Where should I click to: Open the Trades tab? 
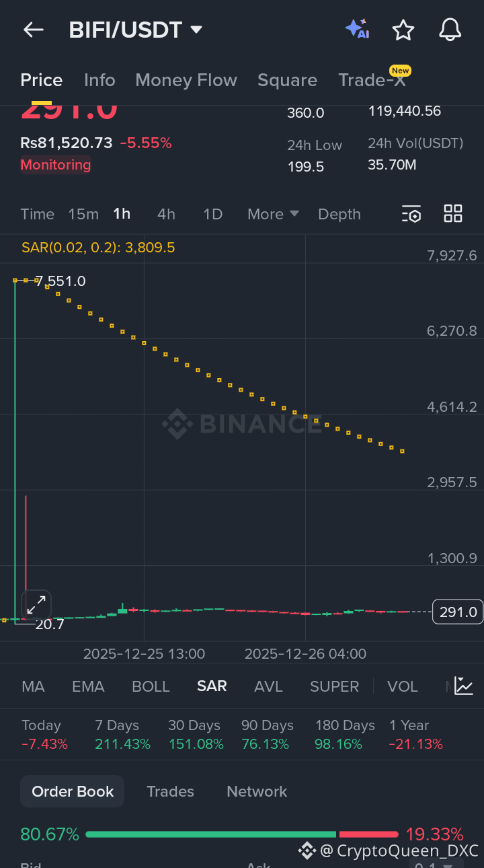(170, 791)
